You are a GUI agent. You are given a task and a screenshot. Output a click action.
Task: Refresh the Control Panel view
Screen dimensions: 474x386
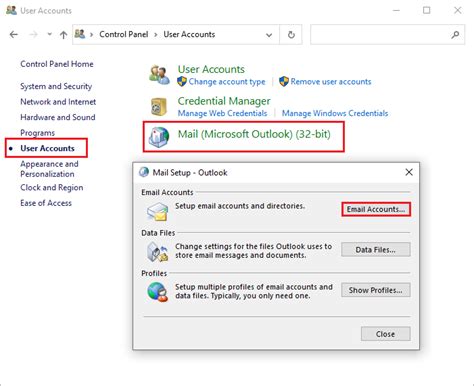[291, 34]
